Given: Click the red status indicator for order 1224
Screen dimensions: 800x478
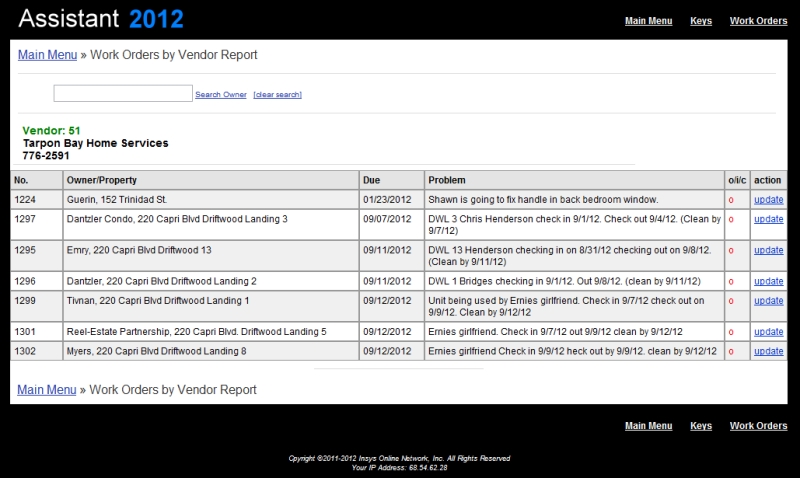Looking at the screenshot, I should 731,200.
